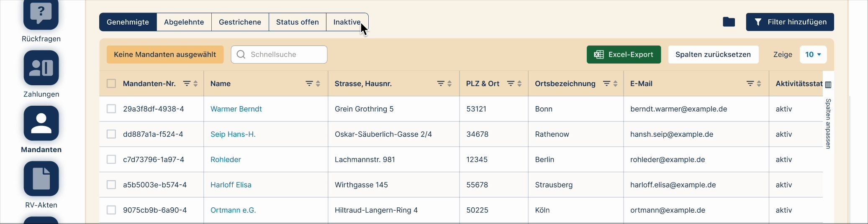This screenshot has height=224, width=868.
Task: Expand the Zeige rows-per-page dropdown
Action: (813, 55)
